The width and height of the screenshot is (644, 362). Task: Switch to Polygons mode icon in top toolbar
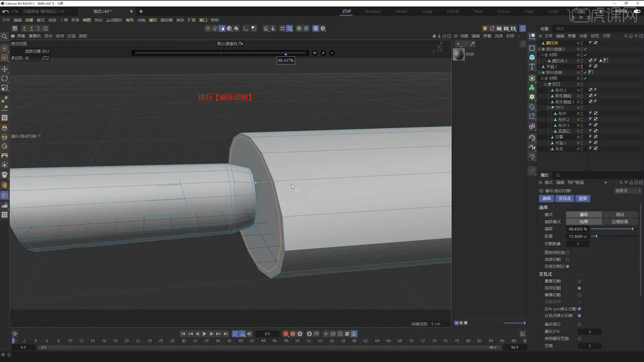click(x=222, y=28)
